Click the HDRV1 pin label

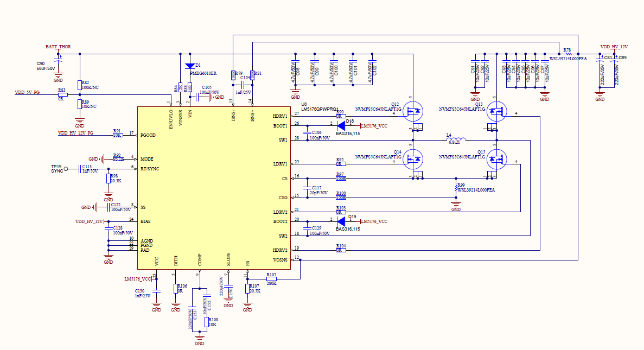tap(280, 116)
